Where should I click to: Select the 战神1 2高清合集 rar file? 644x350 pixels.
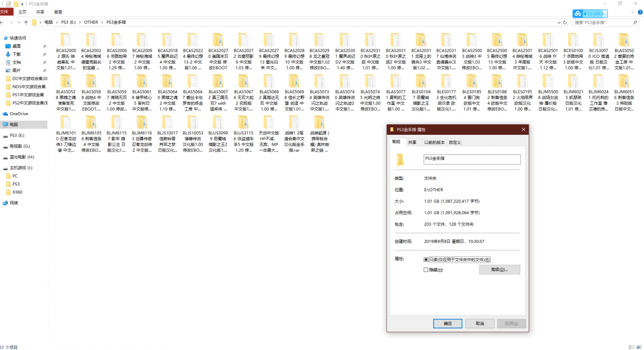pos(294,134)
